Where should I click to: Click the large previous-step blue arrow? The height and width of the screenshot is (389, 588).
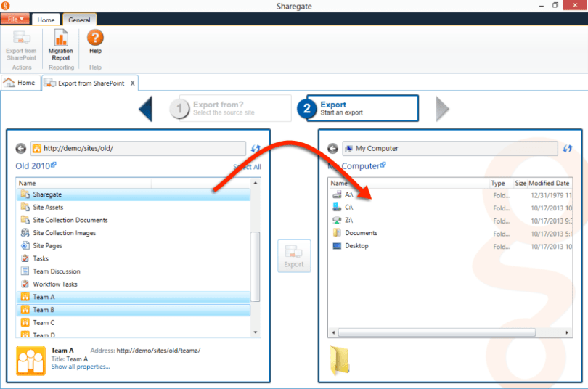coord(145,109)
